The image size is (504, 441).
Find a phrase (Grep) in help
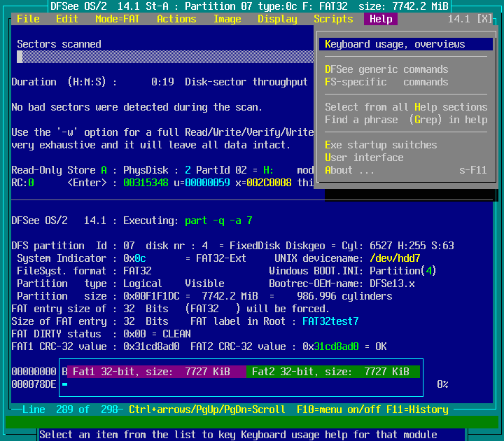tap(406, 120)
